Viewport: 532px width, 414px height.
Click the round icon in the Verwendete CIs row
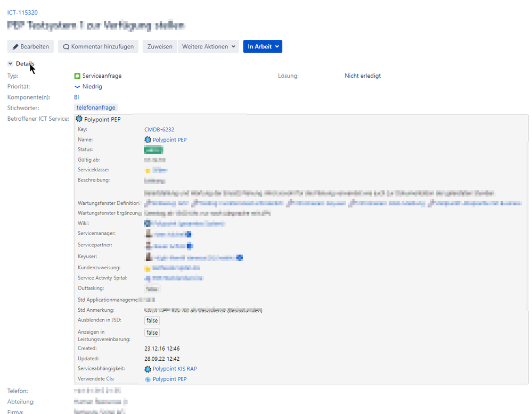(148, 379)
